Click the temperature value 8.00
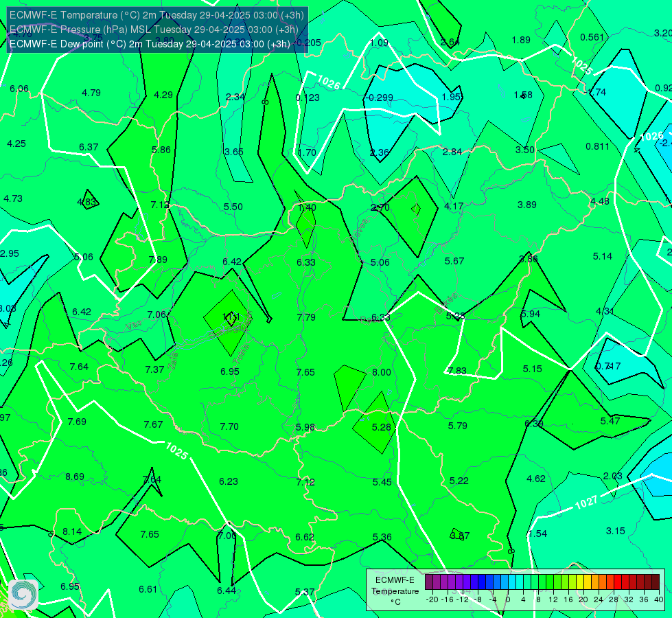The height and width of the screenshot is (618, 672). coord(382,372)
